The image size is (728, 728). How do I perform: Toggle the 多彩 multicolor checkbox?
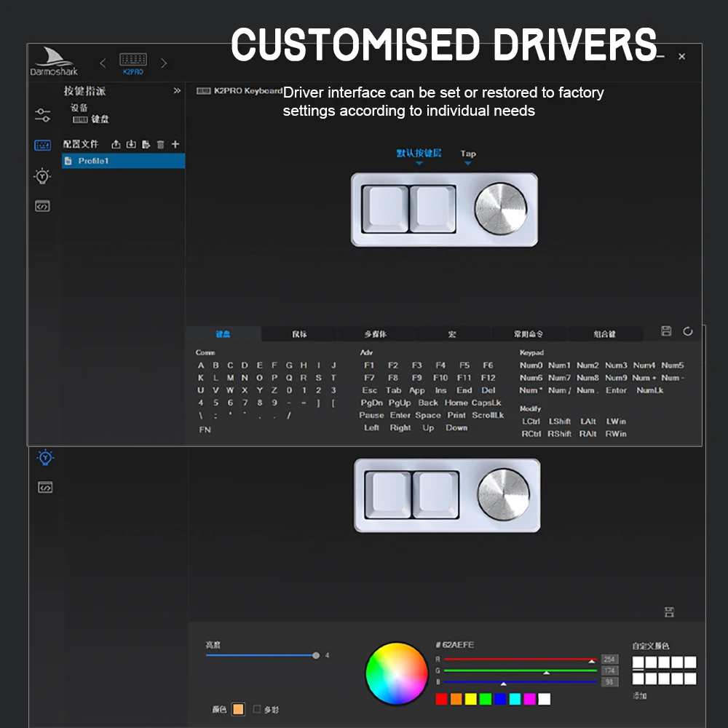(x=257, y=709)
